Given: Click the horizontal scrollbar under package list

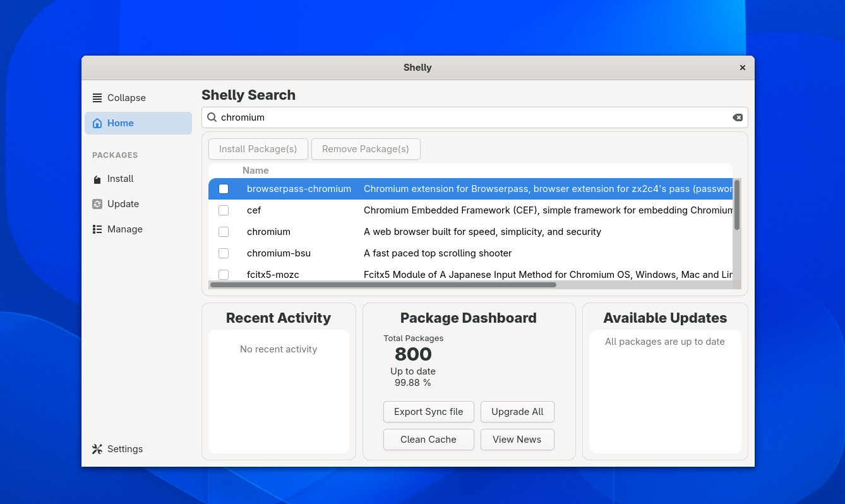Looking at the screenshot, I should tap(383, 285).
